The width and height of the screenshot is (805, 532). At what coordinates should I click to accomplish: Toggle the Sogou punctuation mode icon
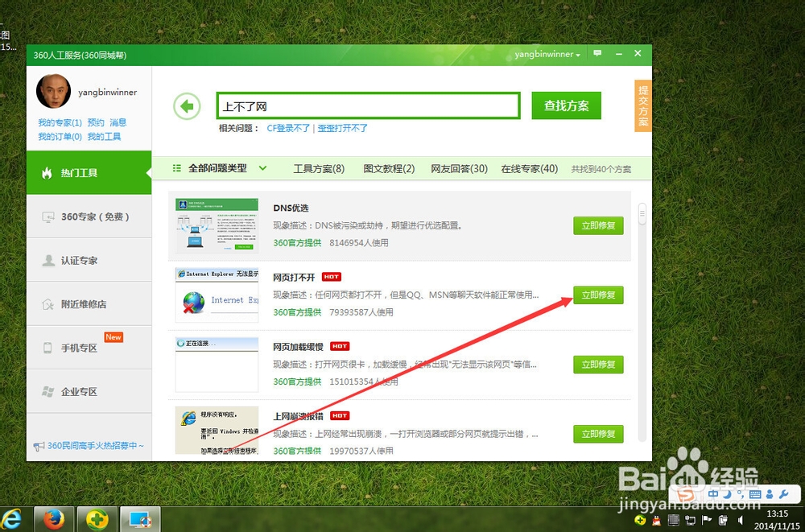coord(741,494)
